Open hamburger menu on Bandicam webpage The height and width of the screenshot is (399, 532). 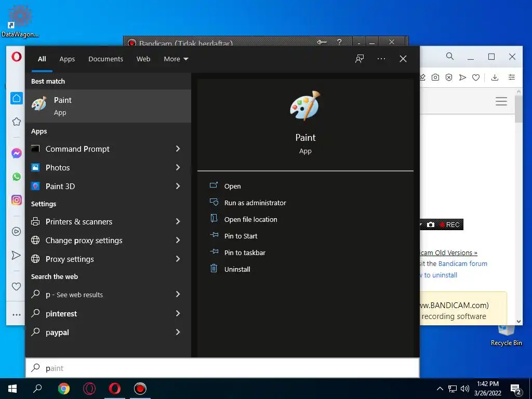(x=501, y=101)
